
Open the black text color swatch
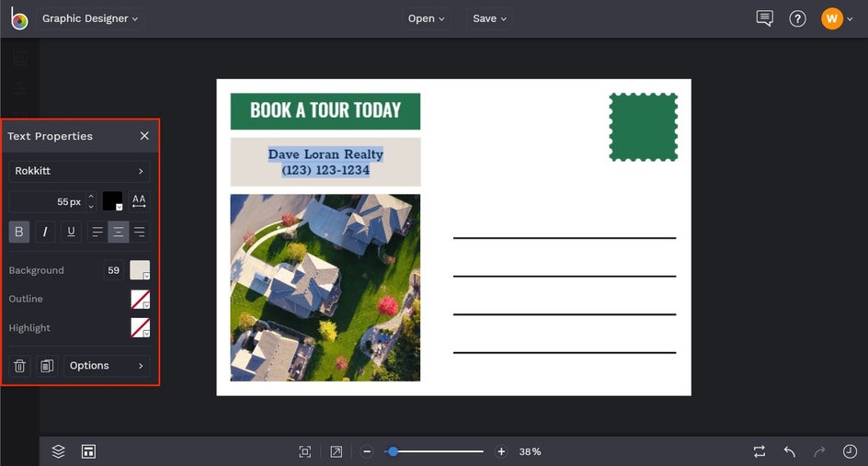click(x=112, y=201)
